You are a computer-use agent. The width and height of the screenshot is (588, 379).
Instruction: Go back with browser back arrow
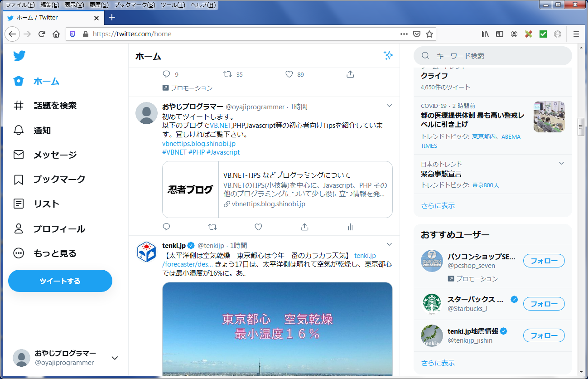click(12, 34)
